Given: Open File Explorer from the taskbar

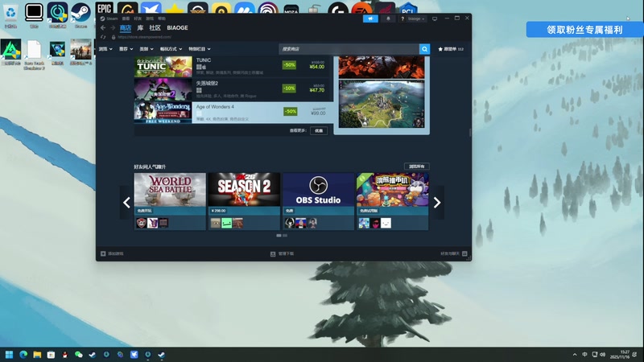Looking at the screenshot, I should (37, 354).
